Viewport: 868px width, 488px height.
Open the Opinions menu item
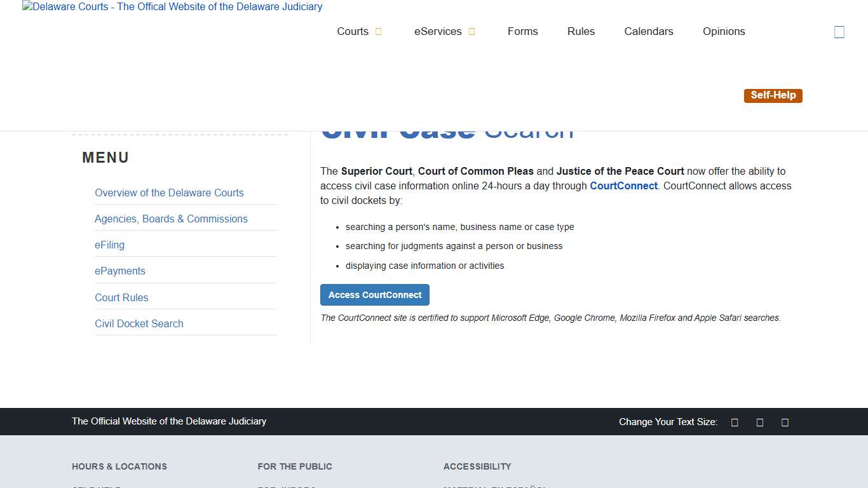723,31
